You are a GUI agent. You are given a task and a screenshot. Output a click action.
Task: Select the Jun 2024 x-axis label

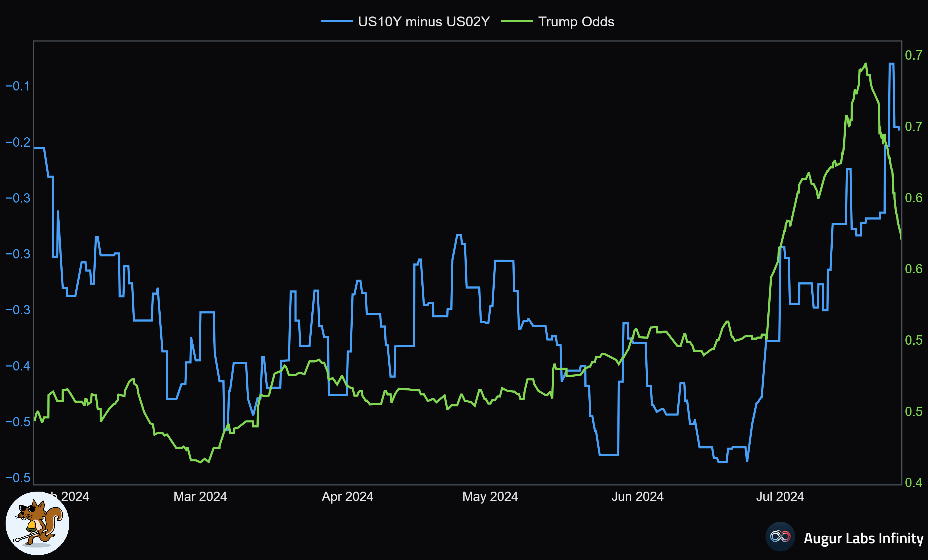[637, 496]
